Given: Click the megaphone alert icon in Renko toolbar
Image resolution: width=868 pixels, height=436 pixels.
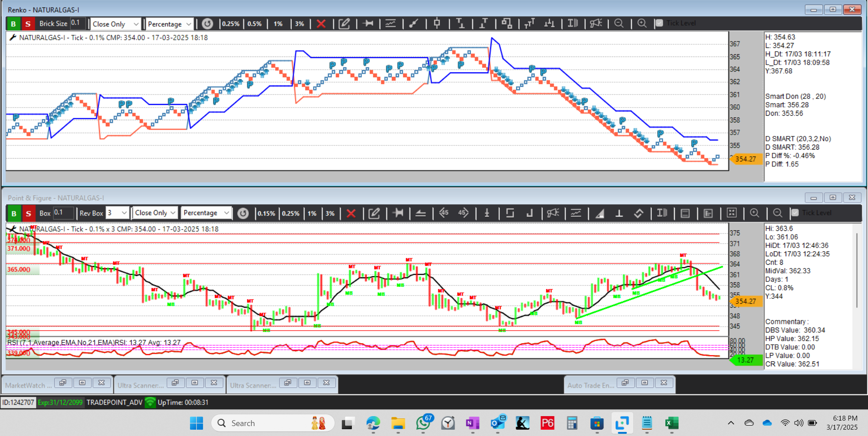Looking at the screenshot, I should click(x=596, y=23).
